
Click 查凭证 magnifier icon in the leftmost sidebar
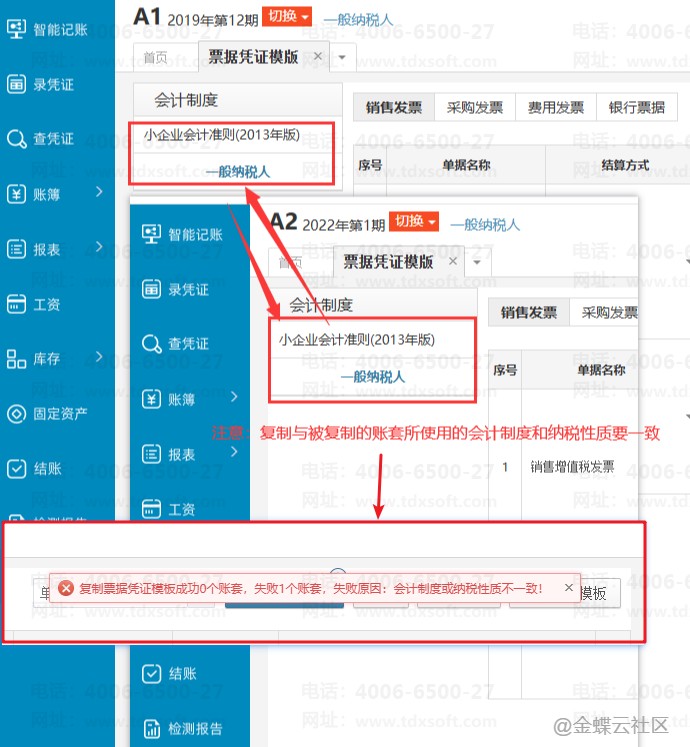(x=17, y=139)
